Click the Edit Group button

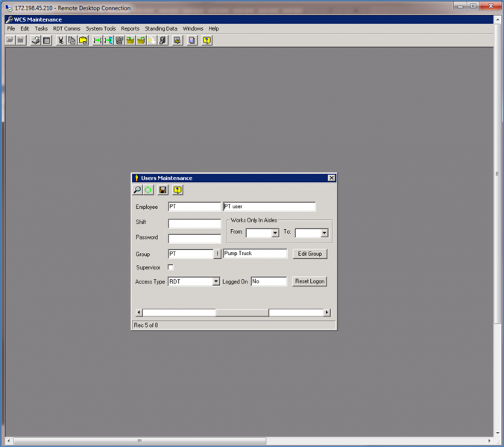[310, 254]
